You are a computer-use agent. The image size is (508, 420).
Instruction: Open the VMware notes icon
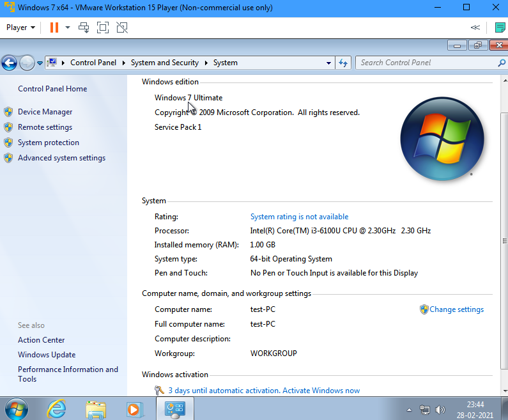coord(500,27)
